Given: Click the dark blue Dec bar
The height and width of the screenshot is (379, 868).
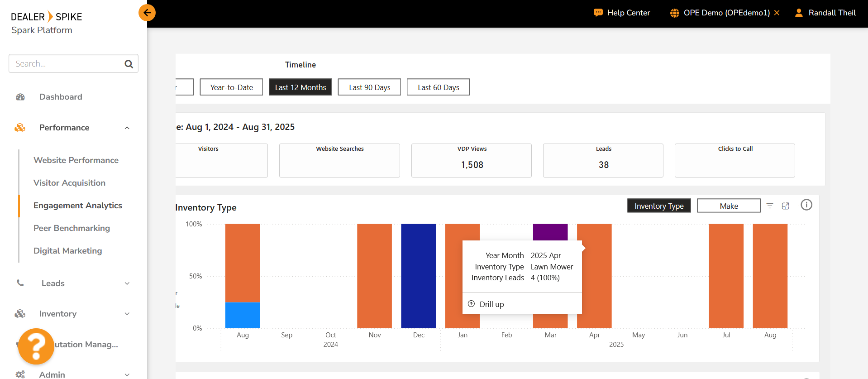Looking at the screenshot, I should pyautogui.click(x=418, y=276).
